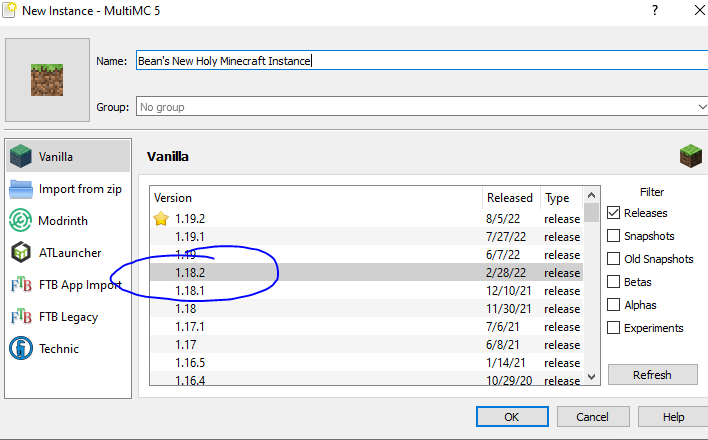The image size is (708, 440).
Task: Click the version list scroll down arrow
Action: (592, 376)
